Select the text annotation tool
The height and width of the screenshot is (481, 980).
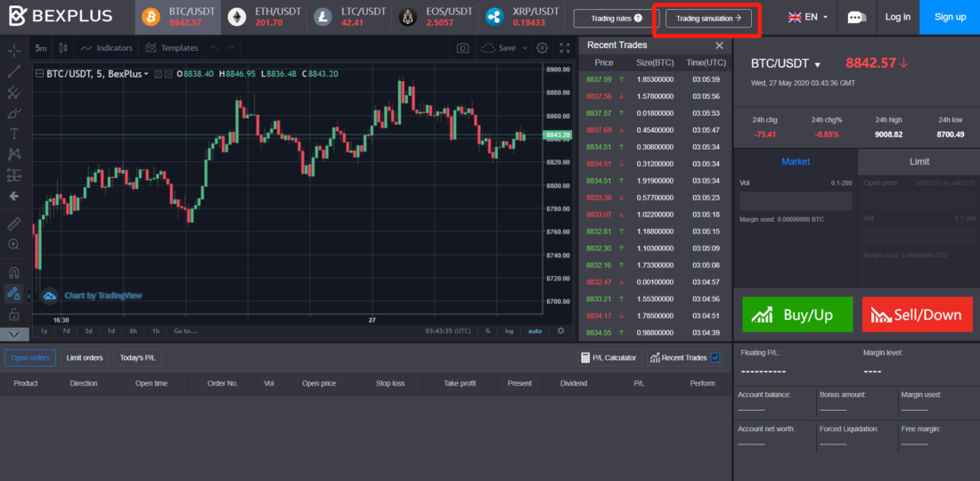(x=13, y=134)
